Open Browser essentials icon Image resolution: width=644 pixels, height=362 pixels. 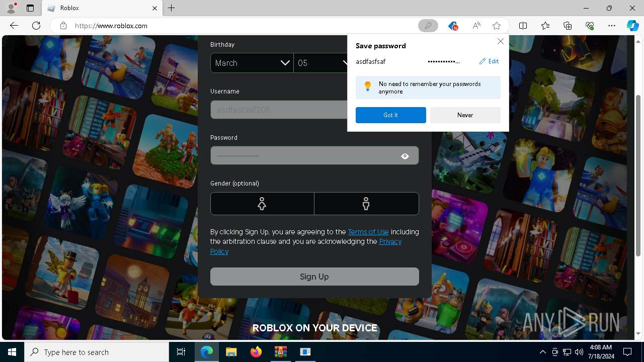click(590, 26)
